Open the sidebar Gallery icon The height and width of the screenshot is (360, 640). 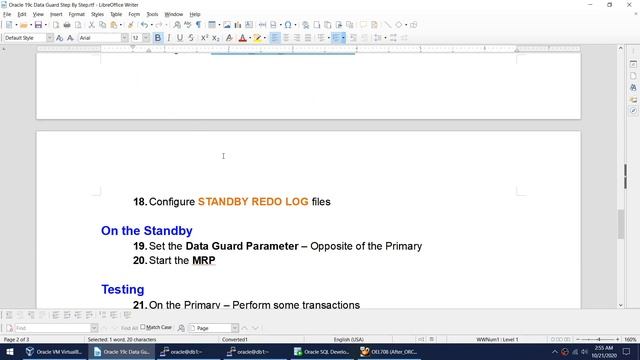[633, 99]
